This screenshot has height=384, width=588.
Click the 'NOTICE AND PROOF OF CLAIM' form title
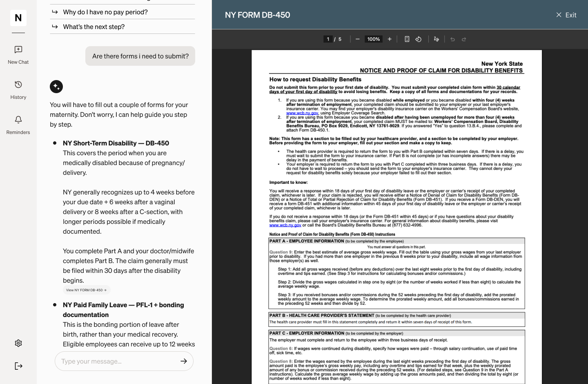(441, 70)
